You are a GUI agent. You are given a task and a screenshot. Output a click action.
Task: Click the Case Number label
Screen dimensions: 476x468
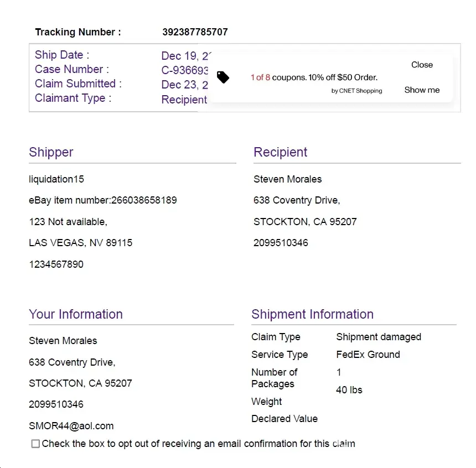(x=71, y=69)
